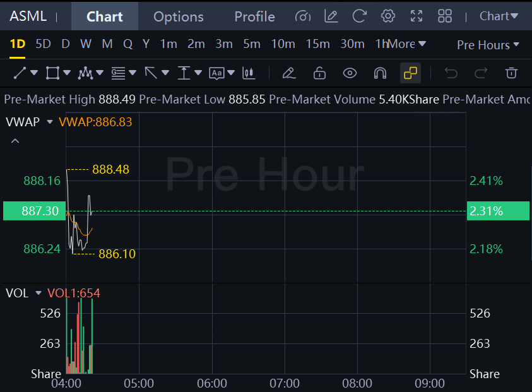The width and height of the screenshot is (532, 392).
Task: Click the 888.48 high marker label
Action: click(x=110, y=169)
